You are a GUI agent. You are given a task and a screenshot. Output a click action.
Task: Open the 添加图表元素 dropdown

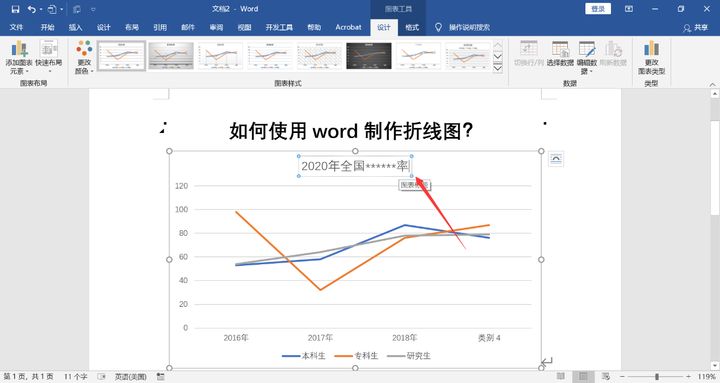click(x=19, y=57)
